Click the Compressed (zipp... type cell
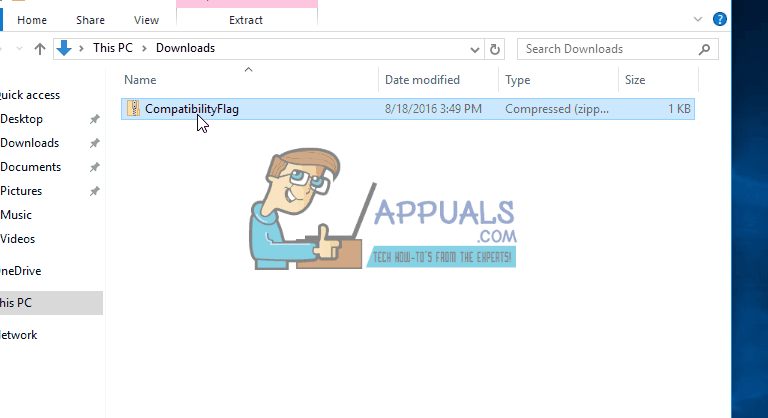 557,109
